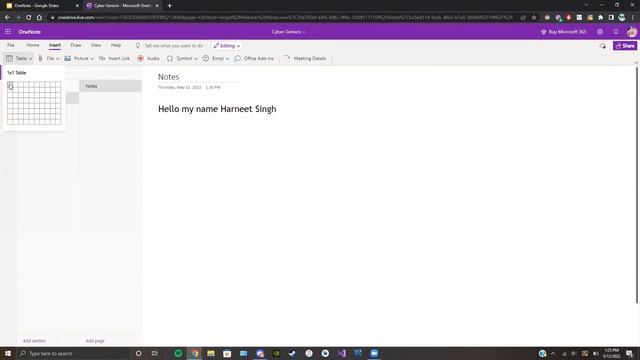This screenshot has width=640, height=360.
Task: Open OneNote settings gear
Action: pyautogui.click(x=600, y=32)
